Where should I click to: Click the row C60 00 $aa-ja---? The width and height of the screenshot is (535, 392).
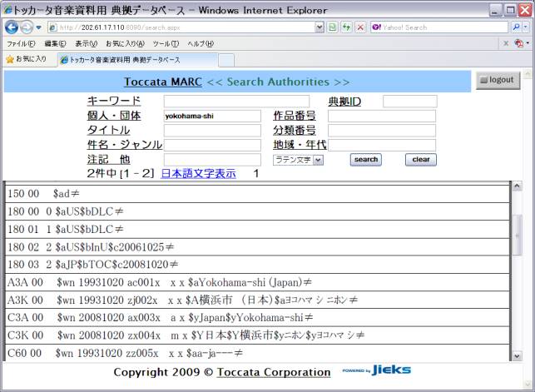coord(257,353)
